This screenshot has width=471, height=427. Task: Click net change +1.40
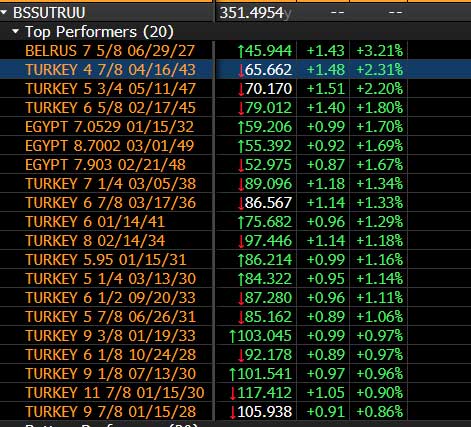coord(325,108)
